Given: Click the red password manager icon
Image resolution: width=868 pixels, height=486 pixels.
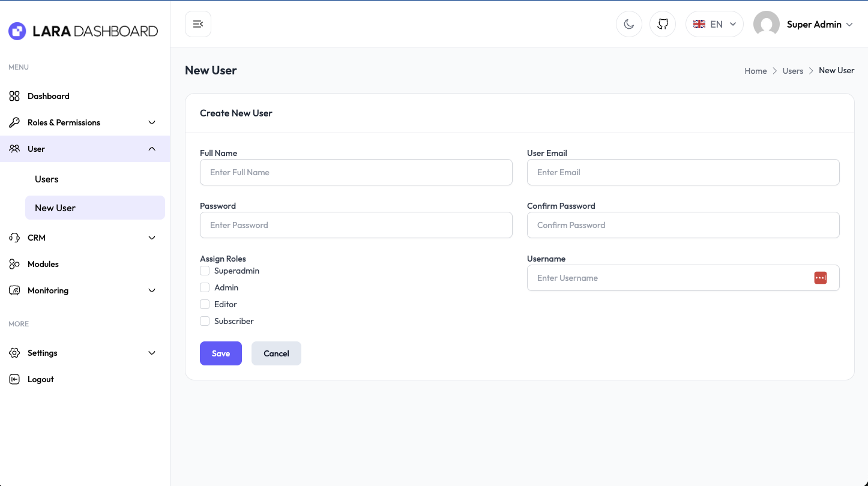Looking at the screenshot, I should 820,278.
